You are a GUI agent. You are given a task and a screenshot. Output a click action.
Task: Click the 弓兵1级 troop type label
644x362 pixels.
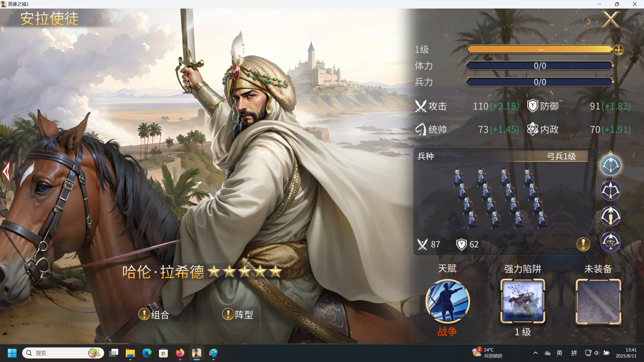click(x=561, y=156)
